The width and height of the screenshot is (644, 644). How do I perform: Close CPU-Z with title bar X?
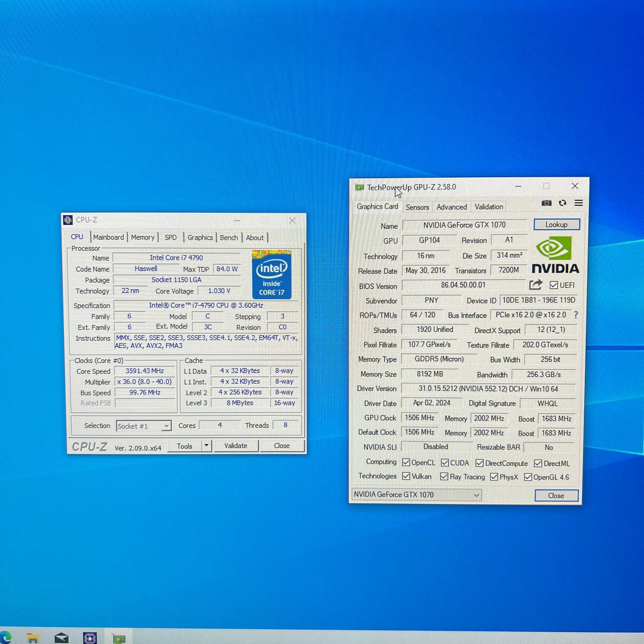[292, 221]
